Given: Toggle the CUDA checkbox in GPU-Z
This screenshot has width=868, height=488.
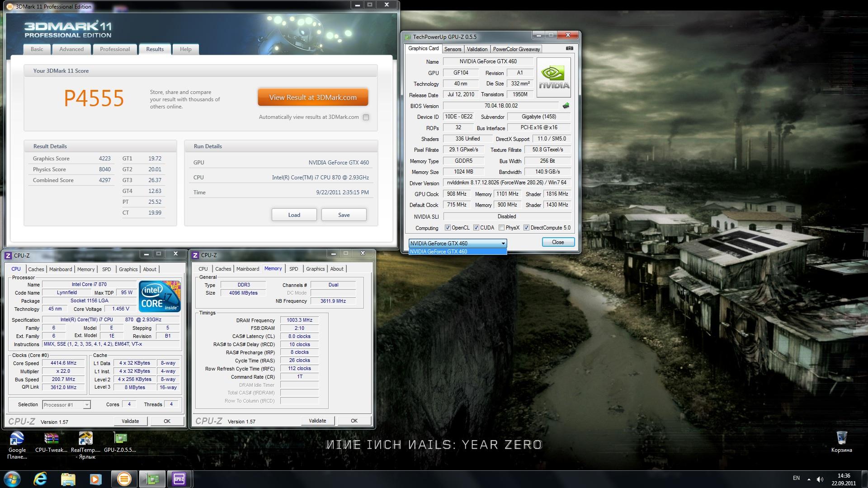Looking at the screenshot, I should pyautogui.click(x=476, y=228).
